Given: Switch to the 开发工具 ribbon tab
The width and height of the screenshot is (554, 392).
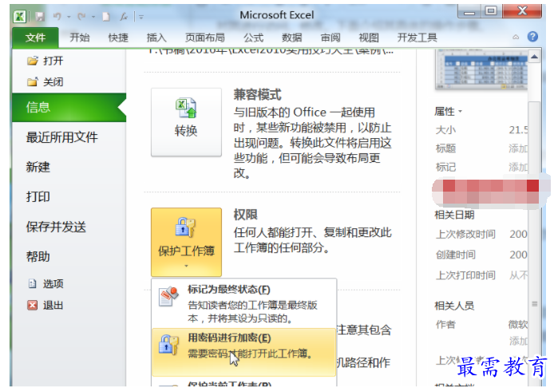Looking at the screenshot, I should click(x=417, y=38).
